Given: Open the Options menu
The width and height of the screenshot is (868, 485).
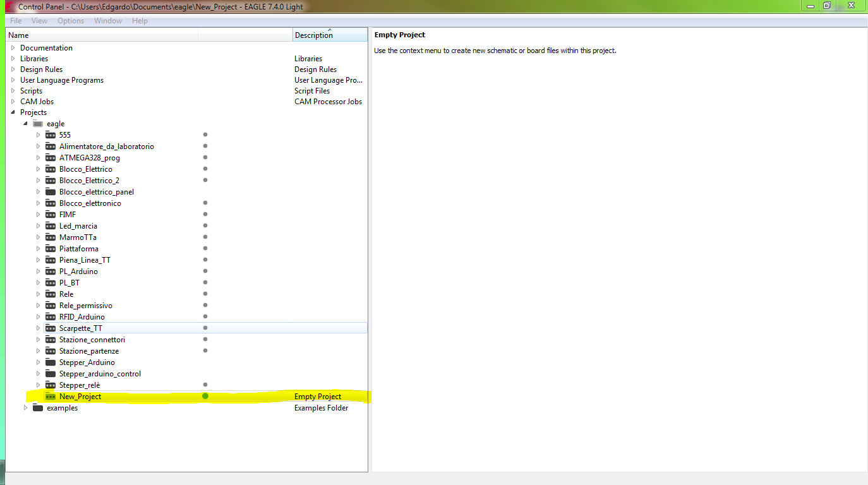Looking at the screenshot, I should 71,21.
